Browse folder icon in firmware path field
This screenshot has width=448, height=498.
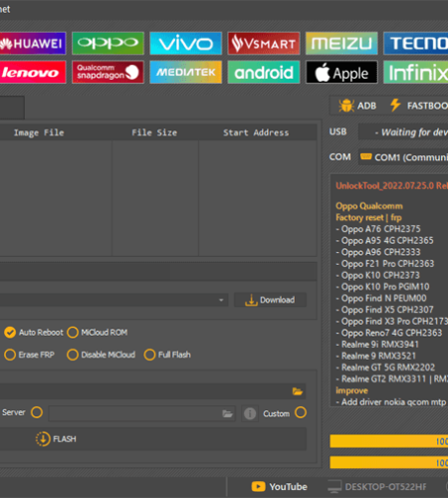pos(298,391)
